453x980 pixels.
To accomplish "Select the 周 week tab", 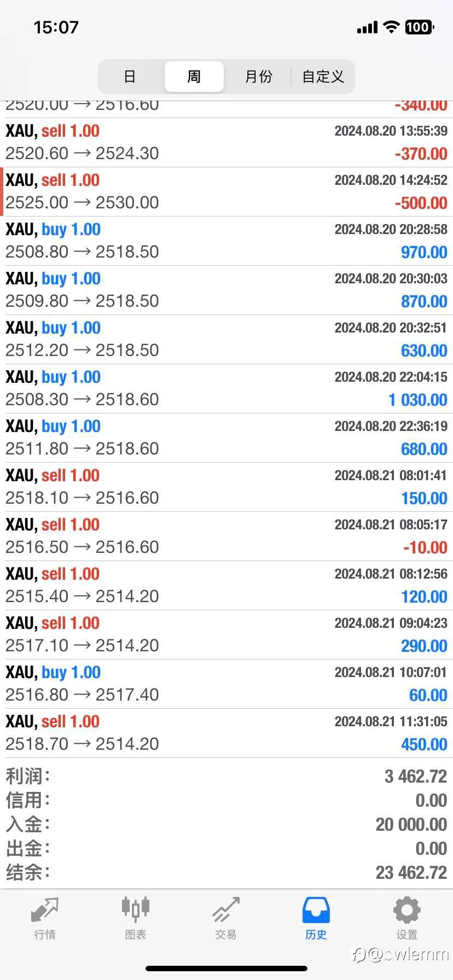I will tap(194, 77).
